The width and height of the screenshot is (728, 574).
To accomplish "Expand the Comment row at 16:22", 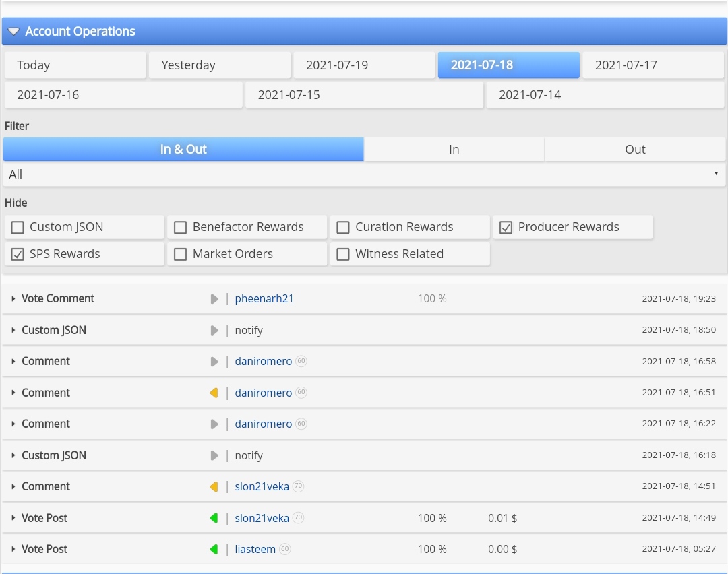I will point(13,424).
